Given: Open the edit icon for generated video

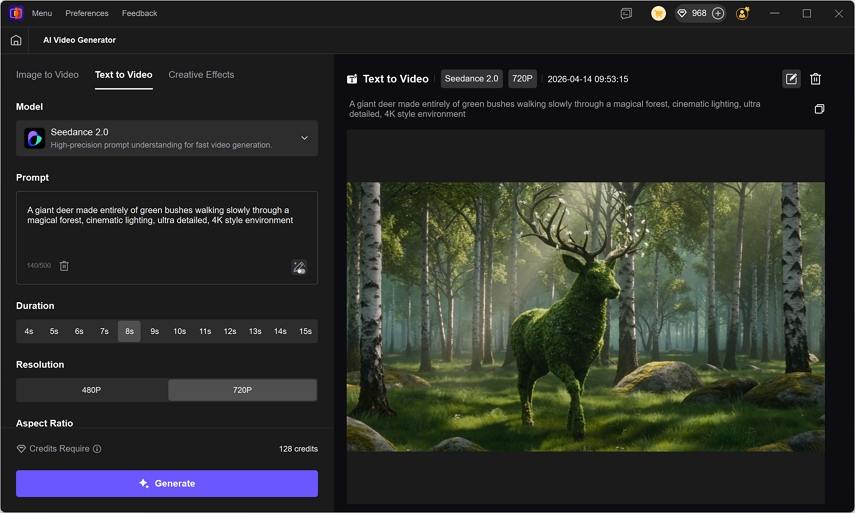Looking at the screenshot, I should click(x=791, y=79).
